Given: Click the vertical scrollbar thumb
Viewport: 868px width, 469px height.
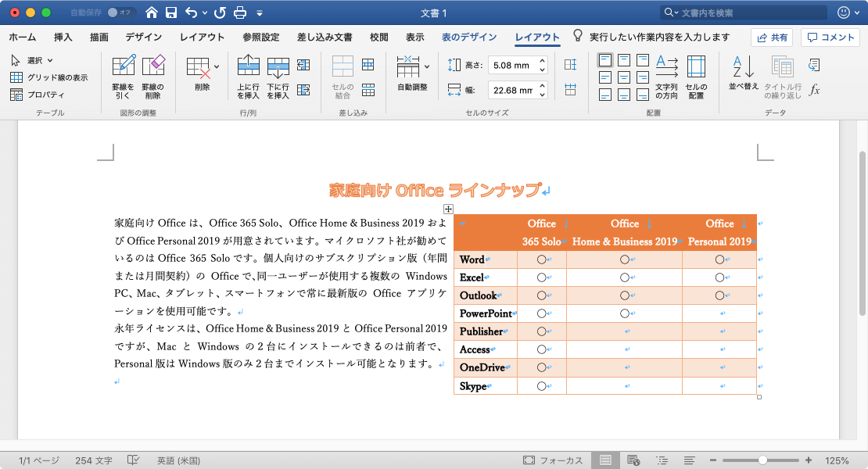Looking at the screenshot, I should [862, 232].
